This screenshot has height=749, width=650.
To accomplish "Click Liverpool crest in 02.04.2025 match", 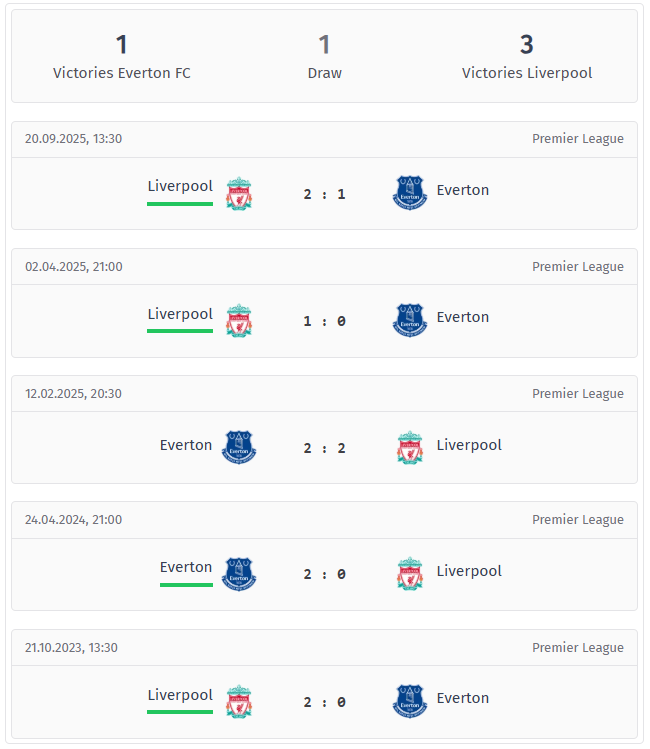I will pyautogui.click(x=239, y=321).
